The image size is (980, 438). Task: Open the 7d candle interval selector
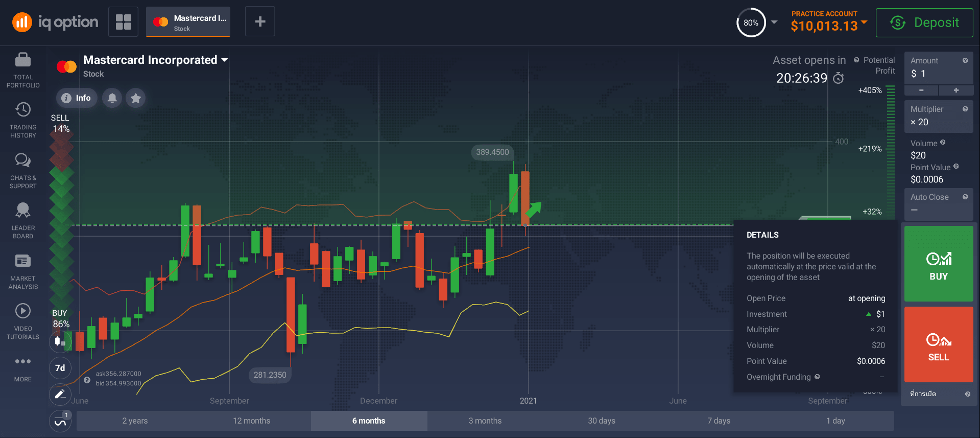[60, 368]
